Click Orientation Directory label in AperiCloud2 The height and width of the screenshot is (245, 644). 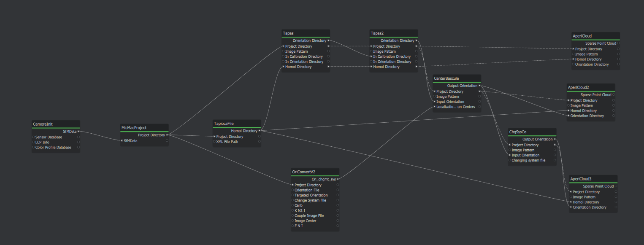click(587, 116)
